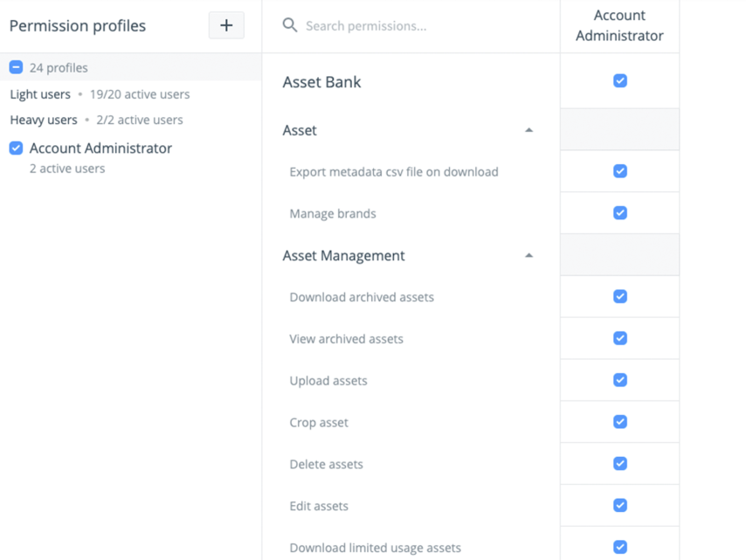
Task: Uncheck Download archived assets permission
Action: tap(620, 297)
